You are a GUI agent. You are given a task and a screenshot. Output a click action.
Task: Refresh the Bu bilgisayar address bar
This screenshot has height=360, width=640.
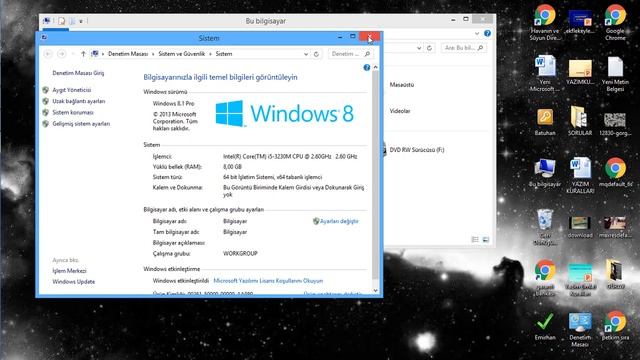pos(429,48)
